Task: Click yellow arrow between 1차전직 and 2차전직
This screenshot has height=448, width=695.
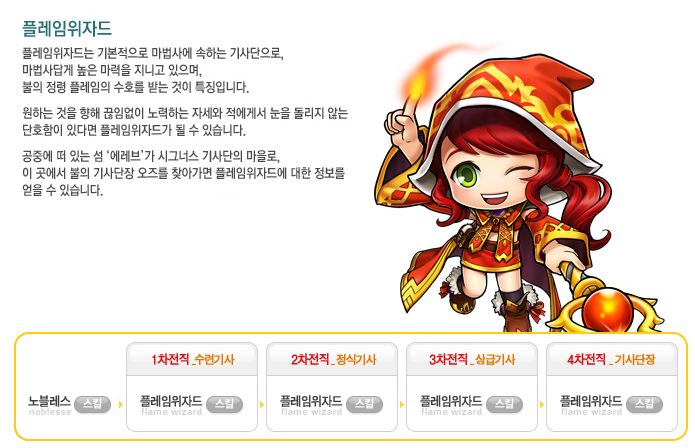Action: pyautogui.click(x=262, y=404)
